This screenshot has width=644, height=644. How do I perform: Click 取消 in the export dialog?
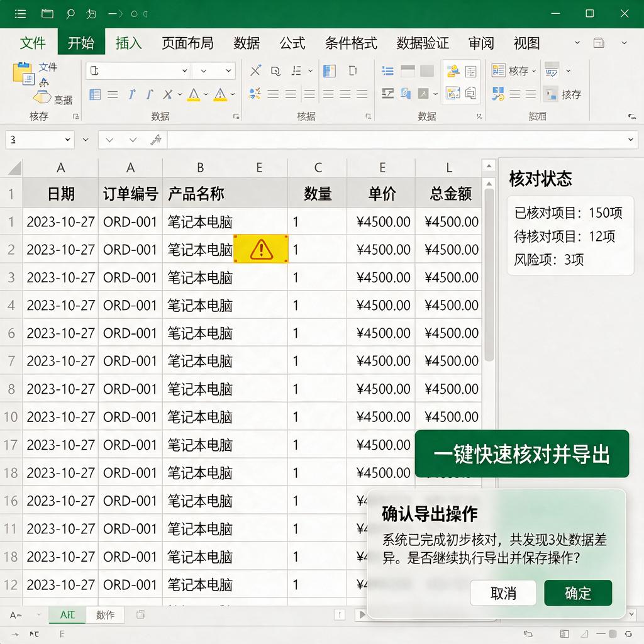click(503, 592)
